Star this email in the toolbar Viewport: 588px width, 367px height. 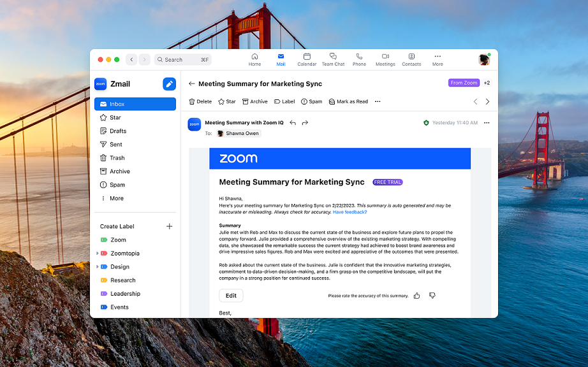pos(226,101)
